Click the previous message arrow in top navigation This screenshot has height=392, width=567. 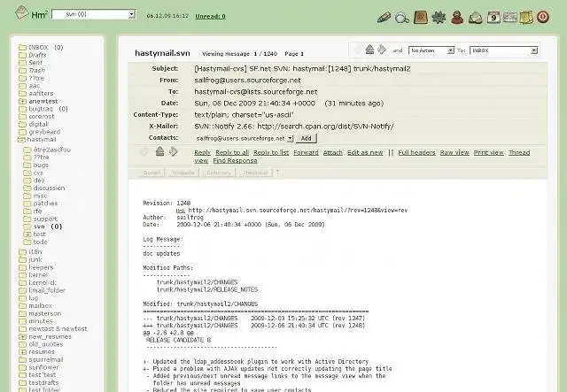[357, 50]
